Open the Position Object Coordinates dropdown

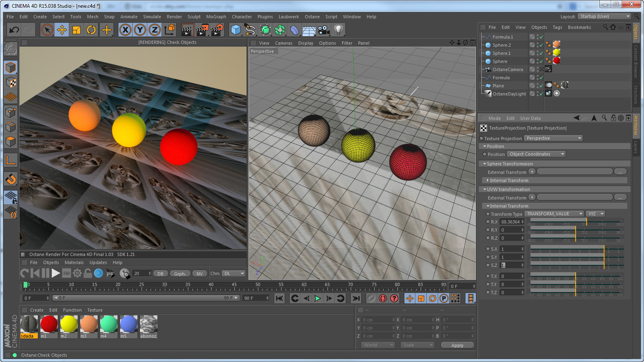pos(537,154)
